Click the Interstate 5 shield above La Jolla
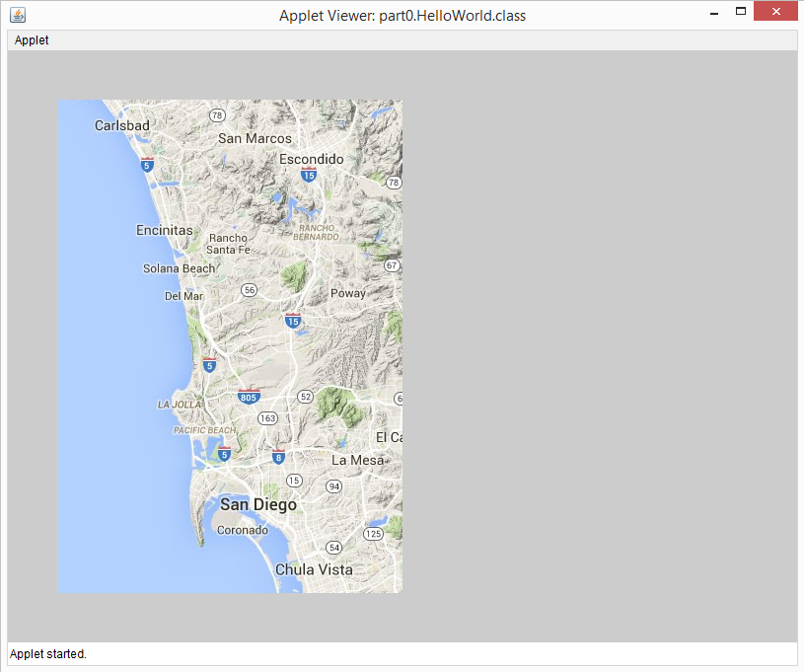This screenshot has height=672, width=804. coord(209,365)
